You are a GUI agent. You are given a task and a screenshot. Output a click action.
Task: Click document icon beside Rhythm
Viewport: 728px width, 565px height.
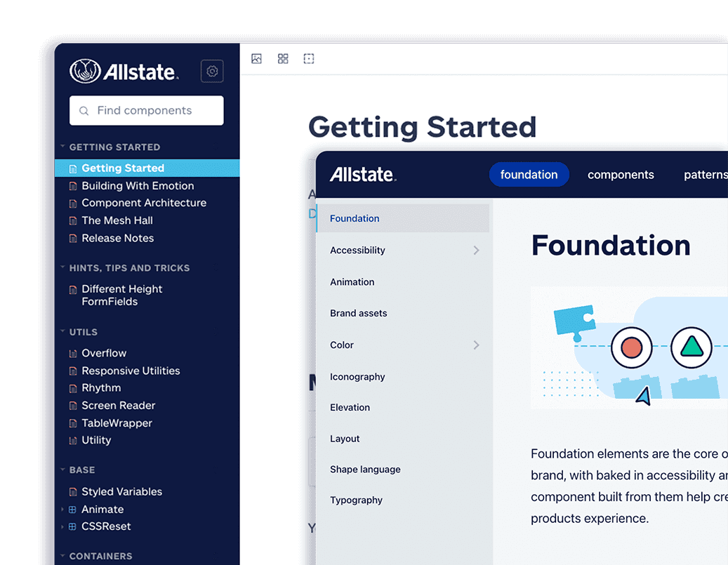pyautogui.click(x=73, y=389)
